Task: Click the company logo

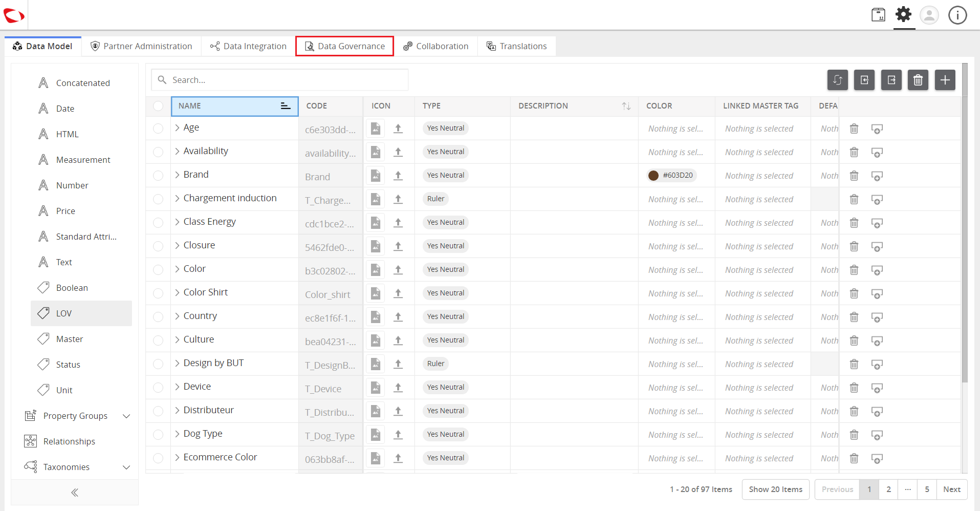Action: click(x=14, y=16)
